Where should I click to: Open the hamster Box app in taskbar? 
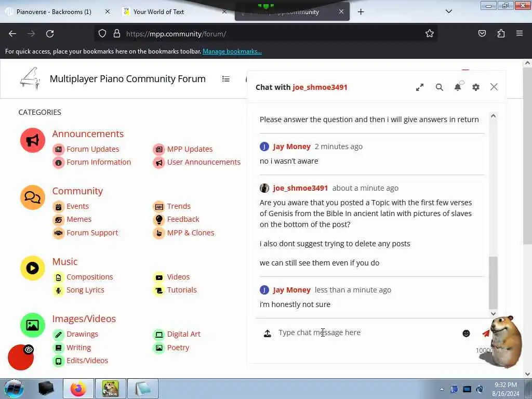click(111, 389)
